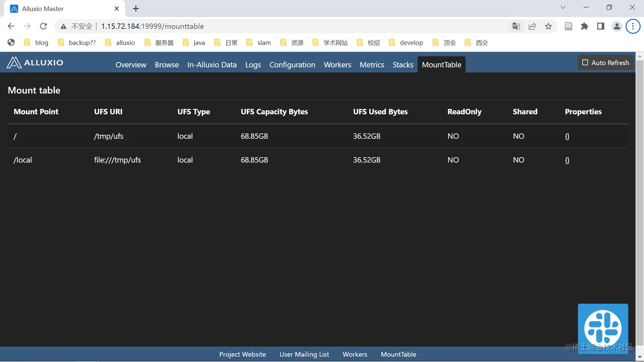Reload the current page
The image size is (644, 362).
43,26
